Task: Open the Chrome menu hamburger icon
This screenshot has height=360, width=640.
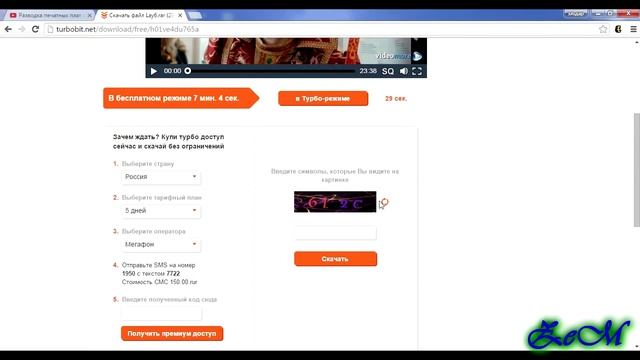Action: tap(633, 29)
